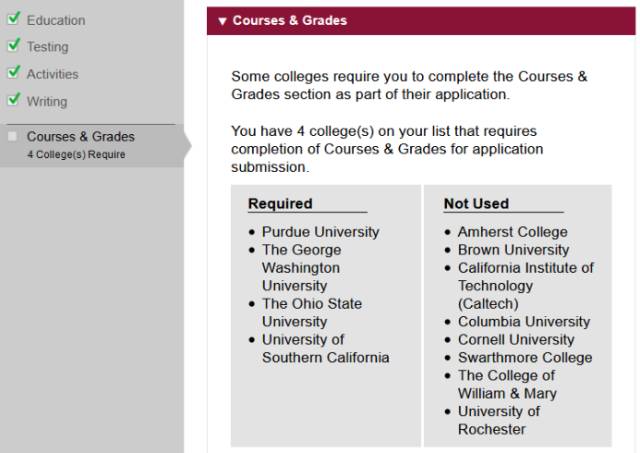Image resolution: width=640 pixels, height=453 pixels.
Task: Click Amherst College in Not Used list
Action: (x=513, y=232)
